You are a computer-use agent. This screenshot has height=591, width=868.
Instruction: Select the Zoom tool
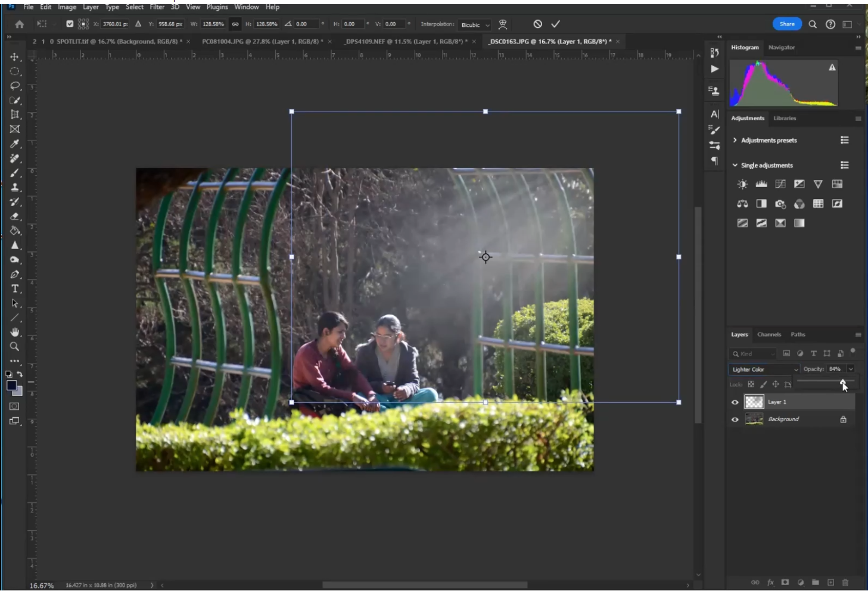tap(15, 347)
